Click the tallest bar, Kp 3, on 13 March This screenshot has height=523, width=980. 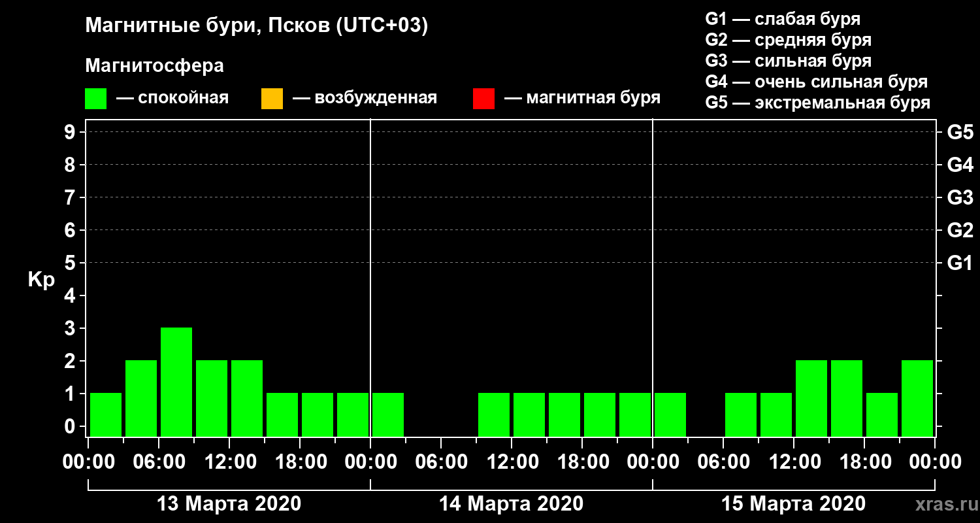176,382
